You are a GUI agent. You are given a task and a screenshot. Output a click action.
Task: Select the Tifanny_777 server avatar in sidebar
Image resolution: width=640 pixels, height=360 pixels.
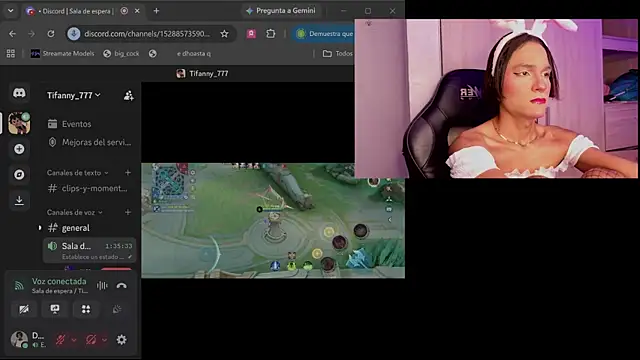(x=19, y=123)
